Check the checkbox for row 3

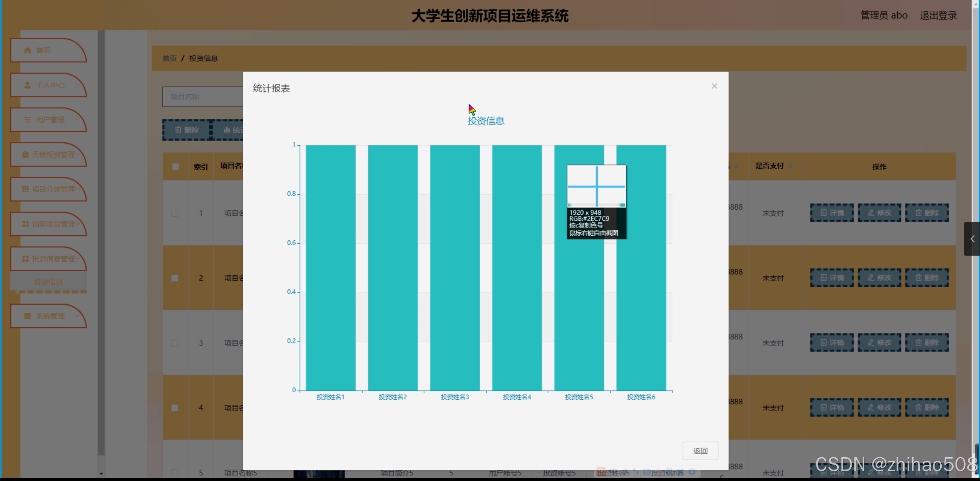pos(175,343)
